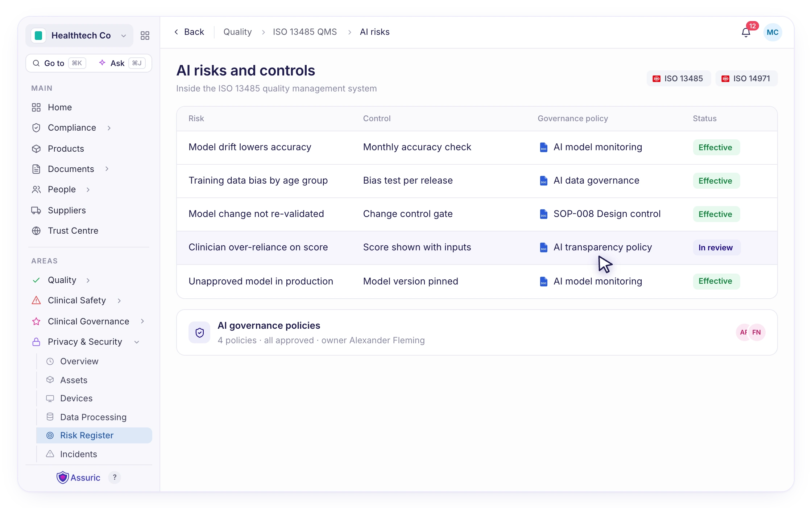The image size is (812, 508).
Task: Open the Devices sidebar item
Action: pos(94,398)
